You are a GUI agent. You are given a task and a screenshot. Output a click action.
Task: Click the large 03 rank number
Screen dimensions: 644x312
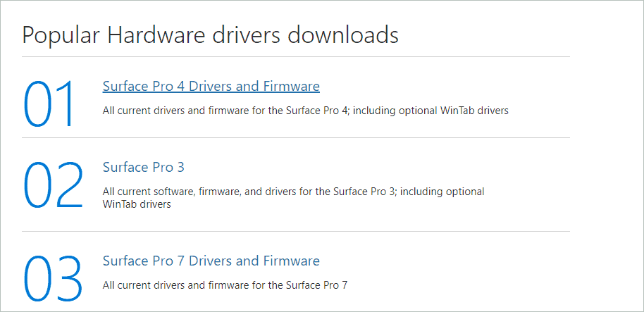pos(53,279)
